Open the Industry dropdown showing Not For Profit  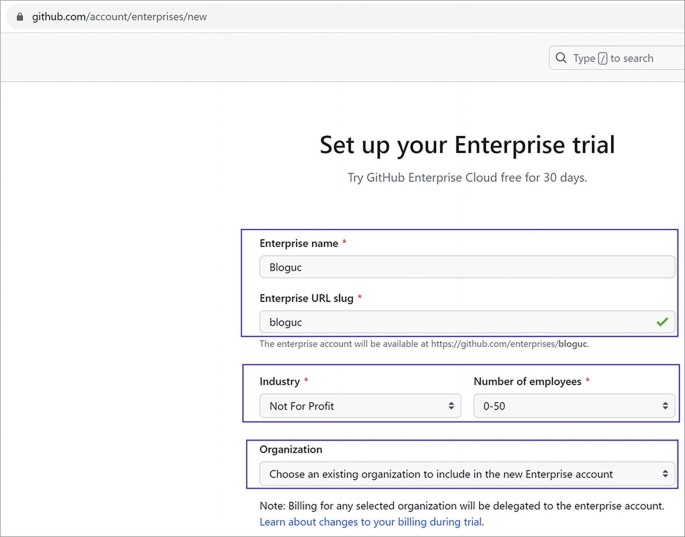(360, 406)
